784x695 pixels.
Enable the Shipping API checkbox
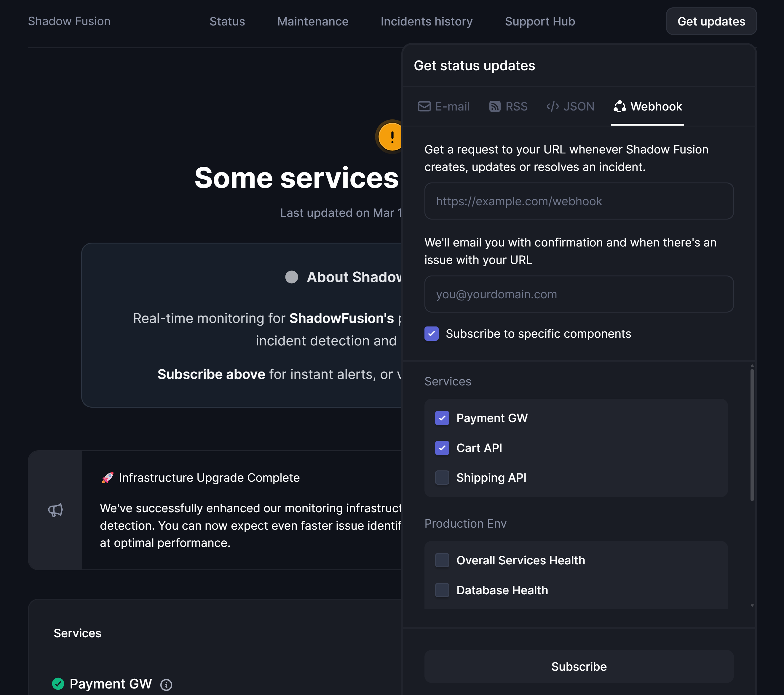point(442,478)
